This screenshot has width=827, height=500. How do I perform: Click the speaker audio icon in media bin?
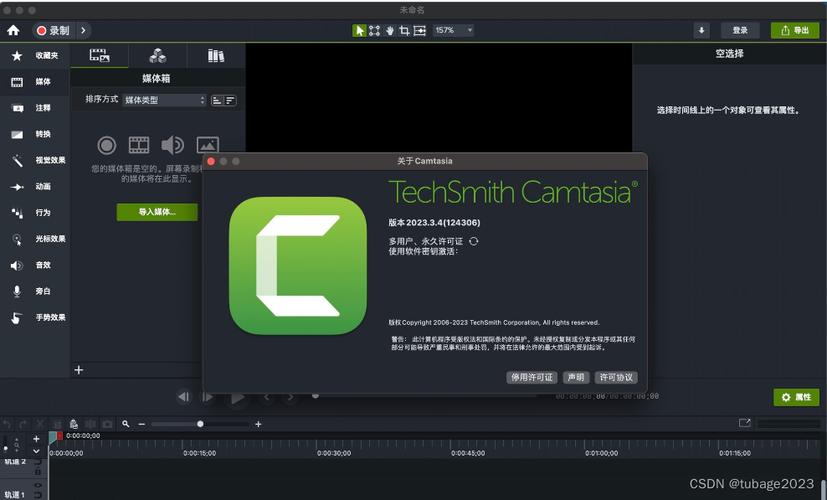[x=172, y=145]
